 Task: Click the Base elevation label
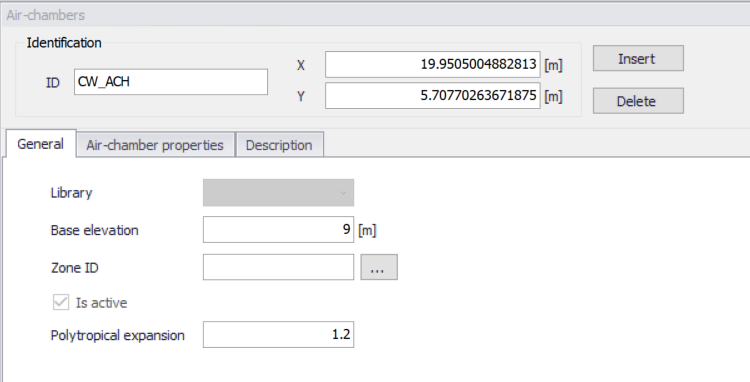click(x=95, y=230)
